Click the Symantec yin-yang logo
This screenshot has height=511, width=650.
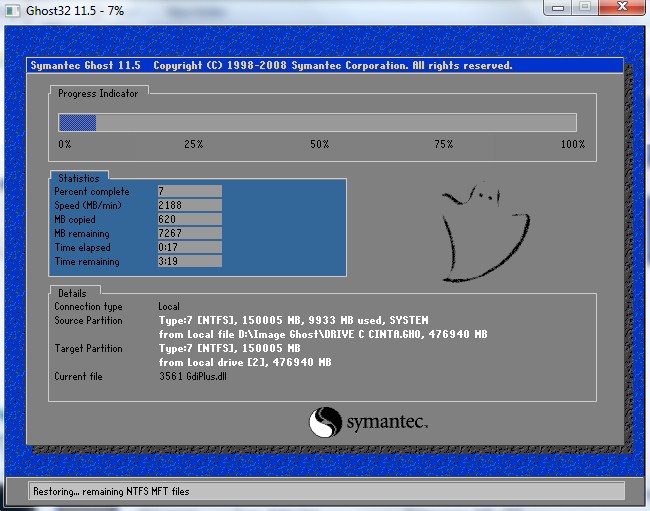pyautogui.click(x=325, y=422)
